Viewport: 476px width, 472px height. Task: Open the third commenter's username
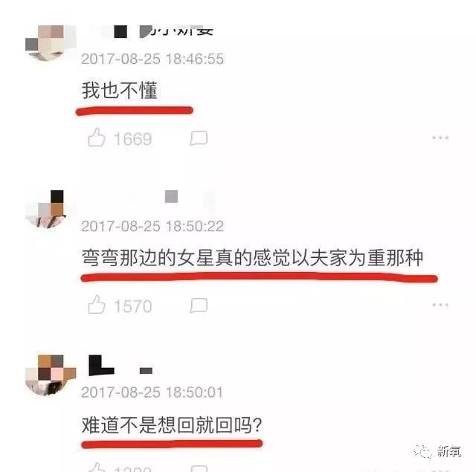click(x=120, y=366)
